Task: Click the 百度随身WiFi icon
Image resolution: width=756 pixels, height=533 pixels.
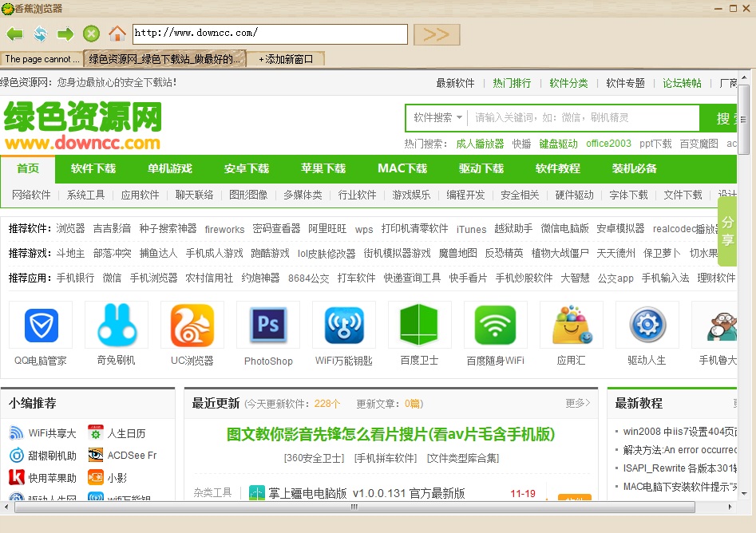Action: click(x=495, y=325)
